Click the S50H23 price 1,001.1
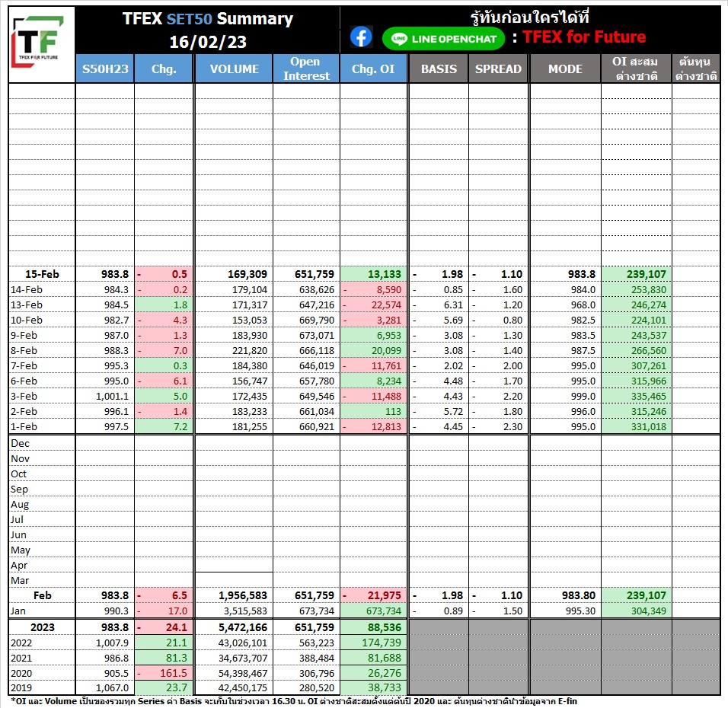 click(113, 397)
